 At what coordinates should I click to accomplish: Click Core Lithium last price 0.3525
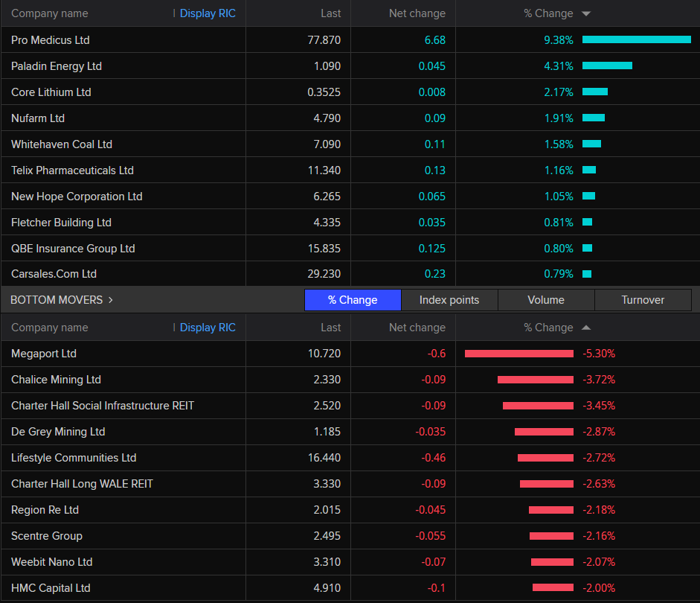tap(324, 92)
